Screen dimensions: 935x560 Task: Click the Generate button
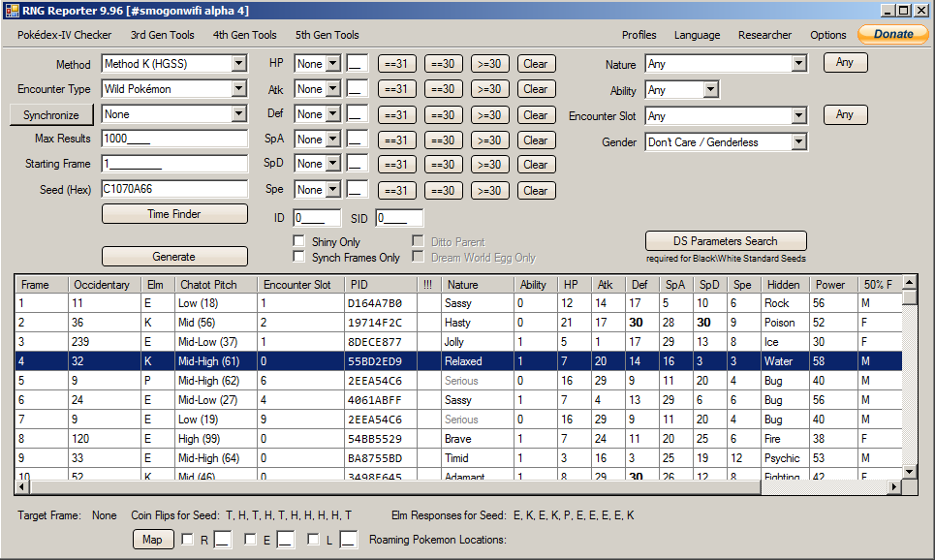click(x=174, y=257)
